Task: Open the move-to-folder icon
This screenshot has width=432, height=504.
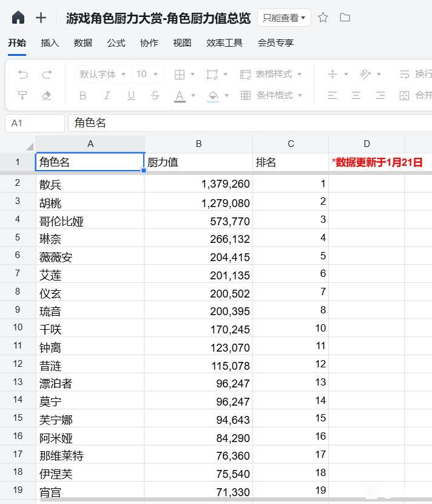Action: (x=345, y=18)
